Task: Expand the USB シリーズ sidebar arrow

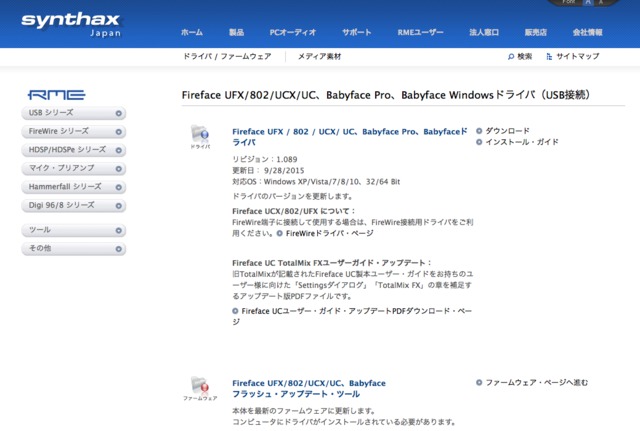Action: coord(118,113)
